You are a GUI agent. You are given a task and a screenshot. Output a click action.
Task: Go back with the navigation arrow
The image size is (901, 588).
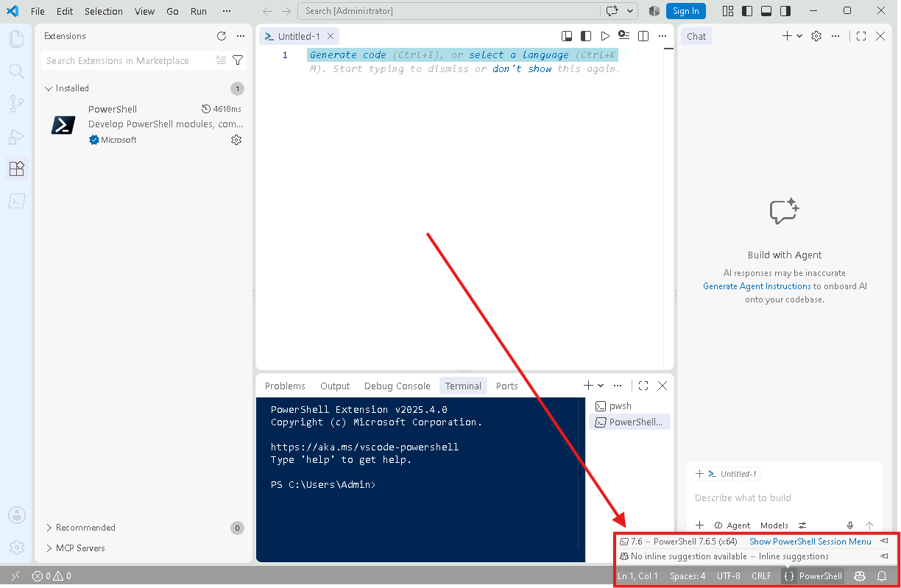(267, 11)
